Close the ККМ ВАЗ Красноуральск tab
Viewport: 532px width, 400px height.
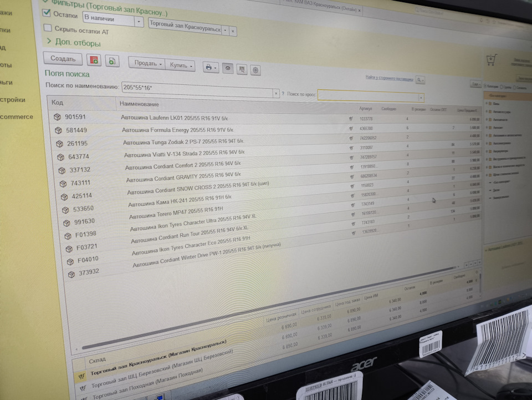point(359,10)
